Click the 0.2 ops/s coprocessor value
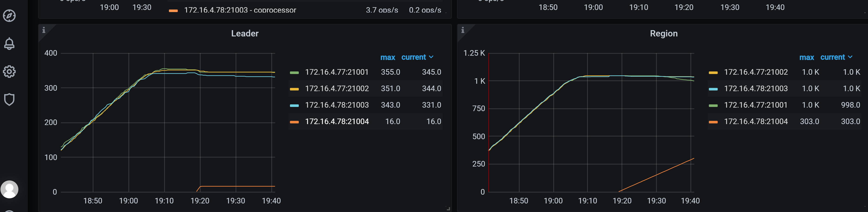Screen dimensions: 868x212 [x=425, y=10]
